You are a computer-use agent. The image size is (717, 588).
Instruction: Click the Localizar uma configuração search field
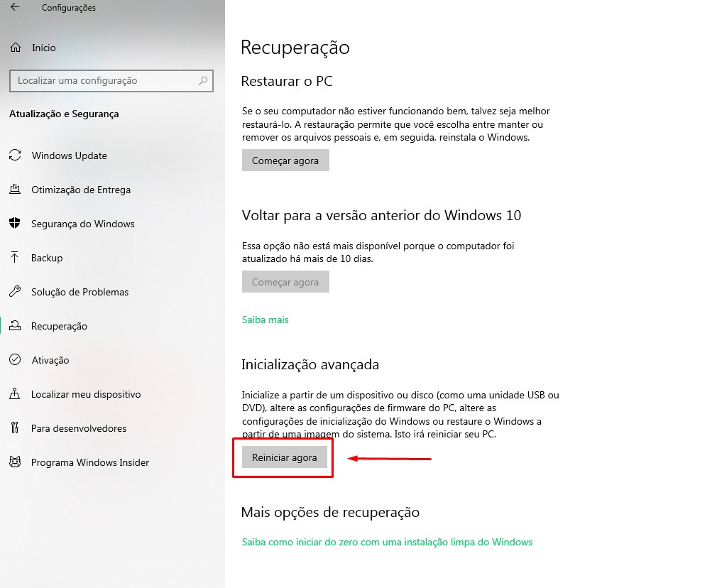click(x=111, y=80)
